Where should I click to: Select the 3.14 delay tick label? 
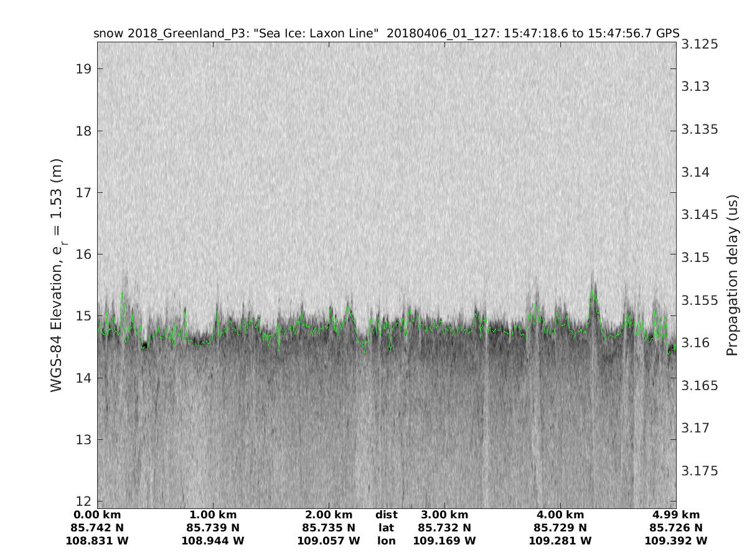tap(697, 172)
